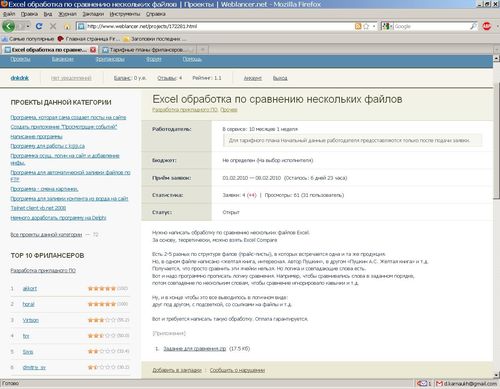This screenshot has width=500, height=389.
Task: Open the Файл menu
Action: tap(9, 14)
